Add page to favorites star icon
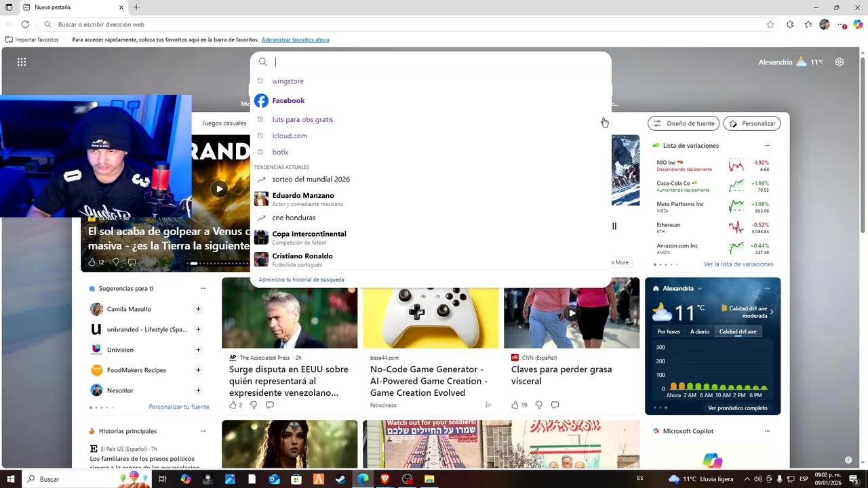The height and width of the screenshot is (488, 868). click(x=770, y=24)
